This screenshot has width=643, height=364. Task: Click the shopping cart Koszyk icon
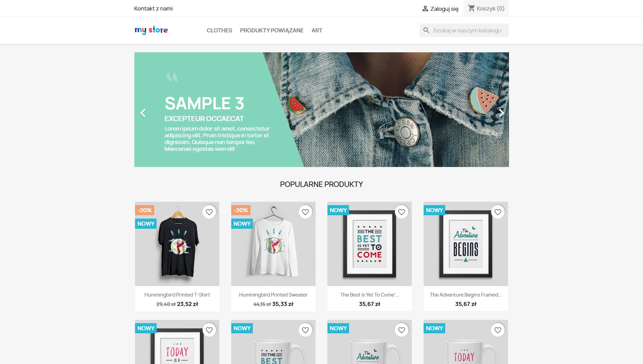tap(471, 8)
